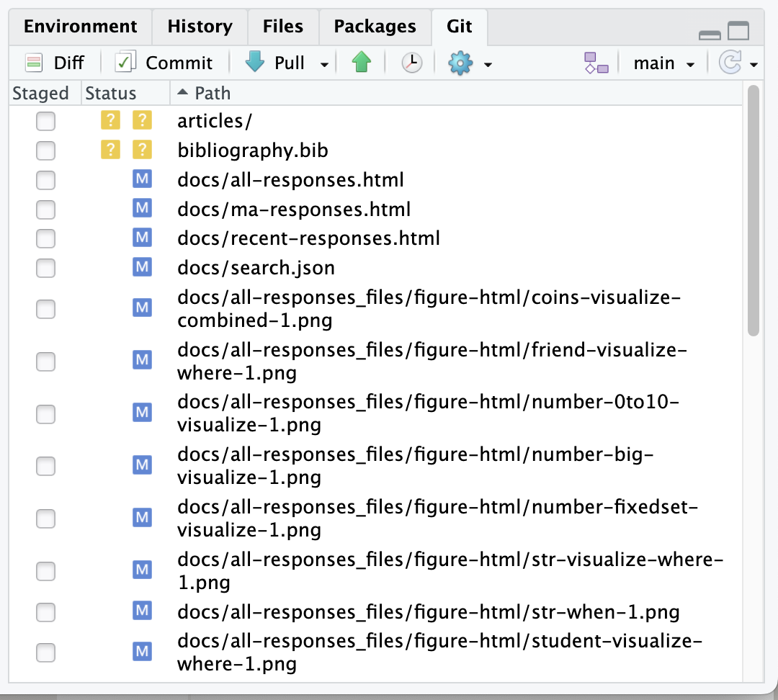Screen dimensions: 778x700
Task: Click the Commit button
Action: click(x=165, y=63)
